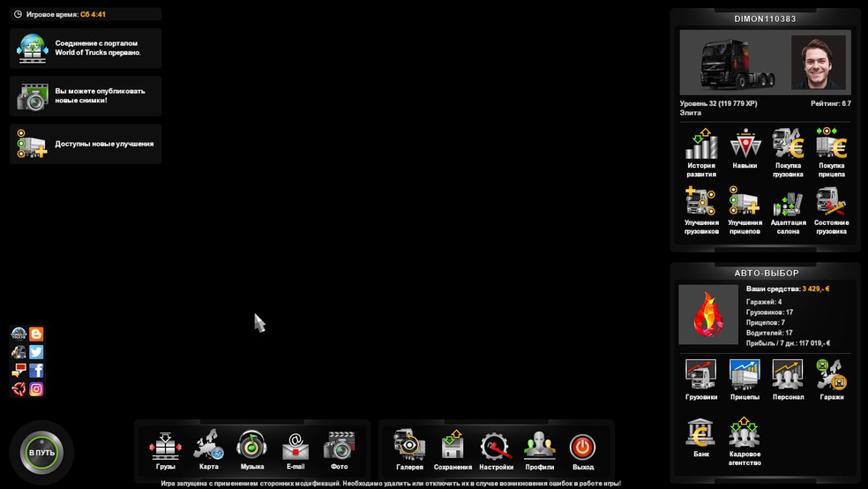Open the Instagram social link
868x489 pixels.
(x=36, y=389)
